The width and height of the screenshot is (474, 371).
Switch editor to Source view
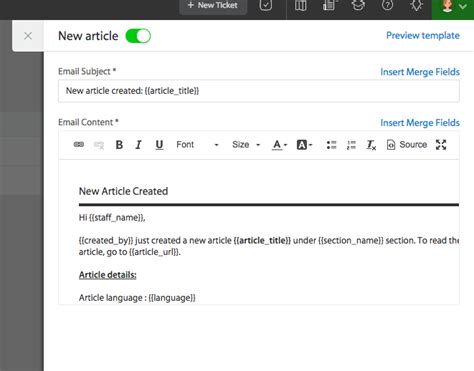[x=407, y=145]
